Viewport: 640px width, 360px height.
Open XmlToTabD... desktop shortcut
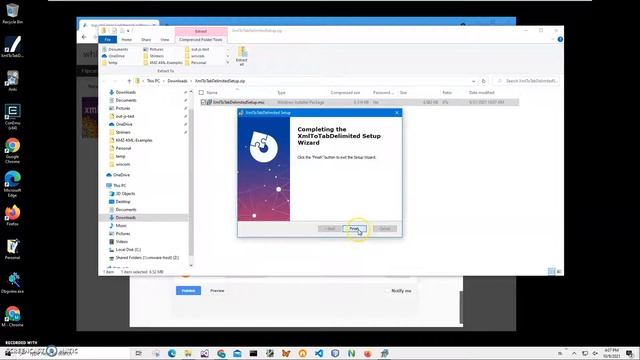13,47
